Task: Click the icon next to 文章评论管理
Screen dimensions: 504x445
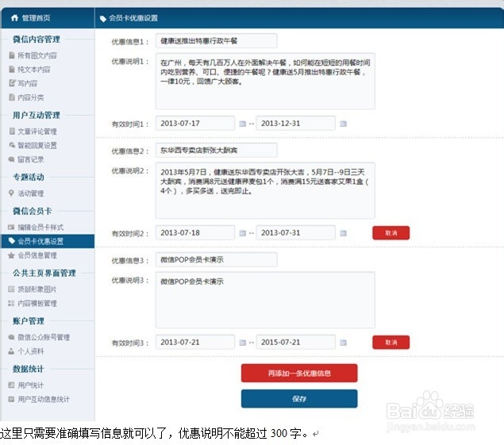Action: 12,131
